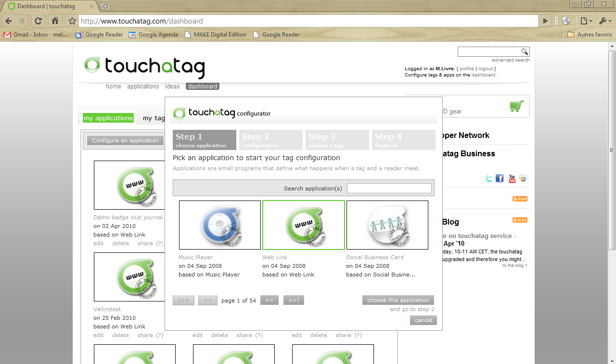Open the profile link

click(467, 69)
